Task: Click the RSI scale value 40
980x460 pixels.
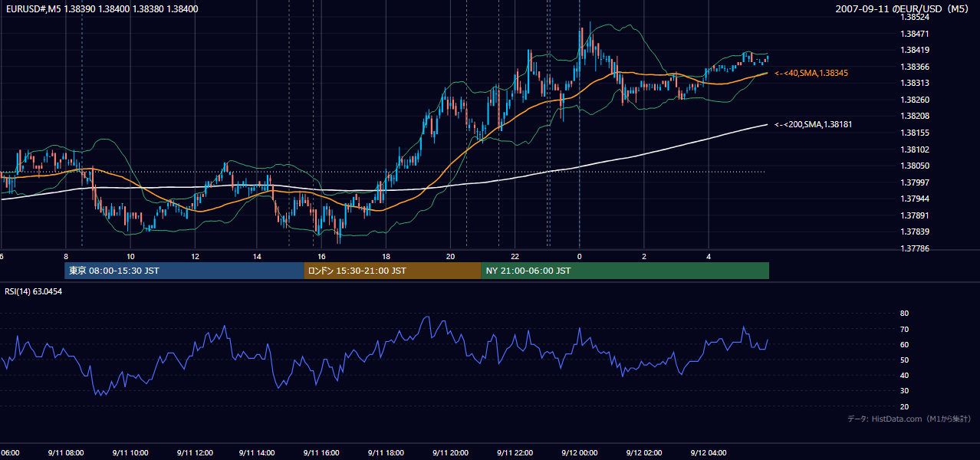Action: tap(904, 375)
